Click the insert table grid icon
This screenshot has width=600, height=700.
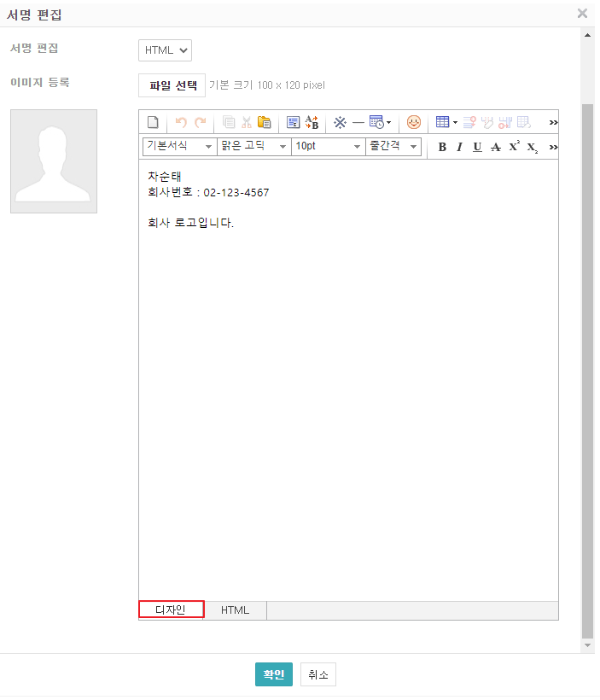[442, 122]
